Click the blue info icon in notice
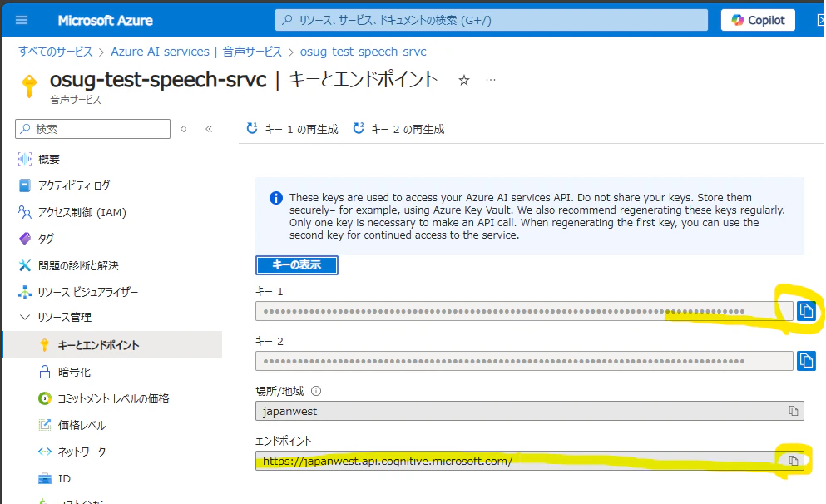The image size is (826, 504). [x=276, y=198]
